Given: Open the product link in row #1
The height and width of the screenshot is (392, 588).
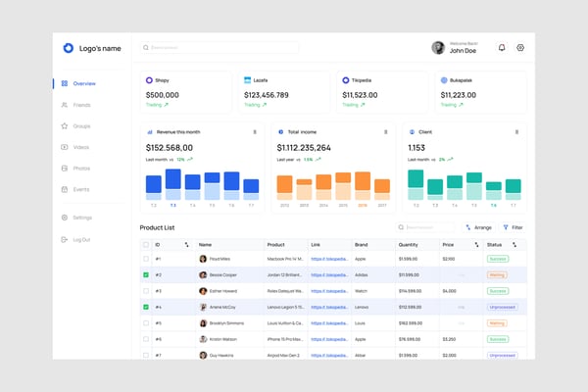Looking at the screenshot, I should click(329, 259).
